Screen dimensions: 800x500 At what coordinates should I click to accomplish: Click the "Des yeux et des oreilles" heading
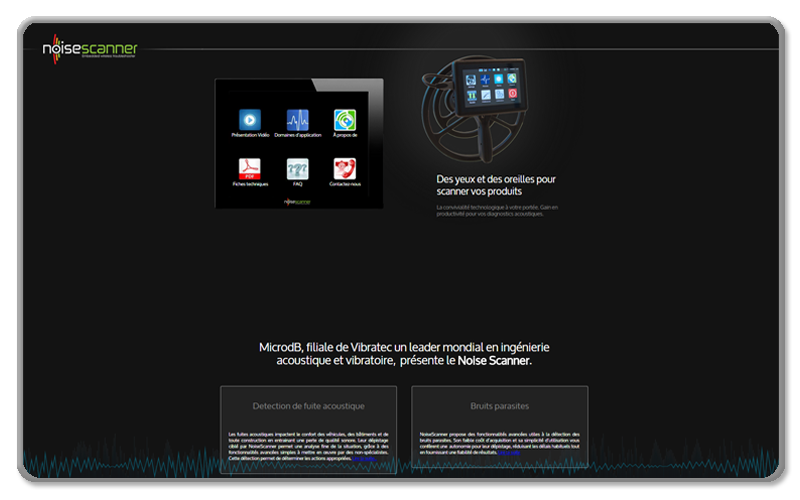point(496,185)
